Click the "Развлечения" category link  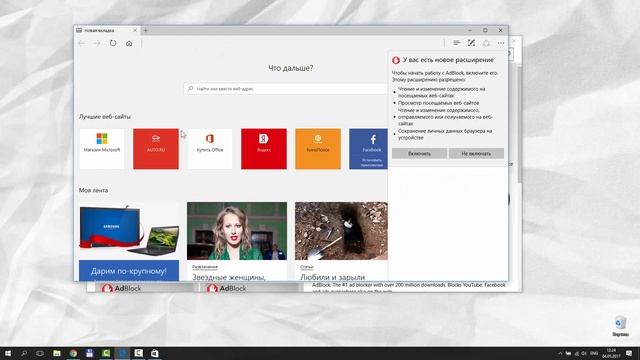pyautogui.click(x=204, y=267)
